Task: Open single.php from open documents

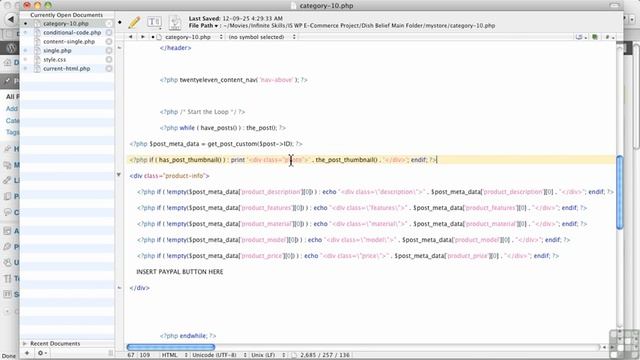Action: pos(57,51)
